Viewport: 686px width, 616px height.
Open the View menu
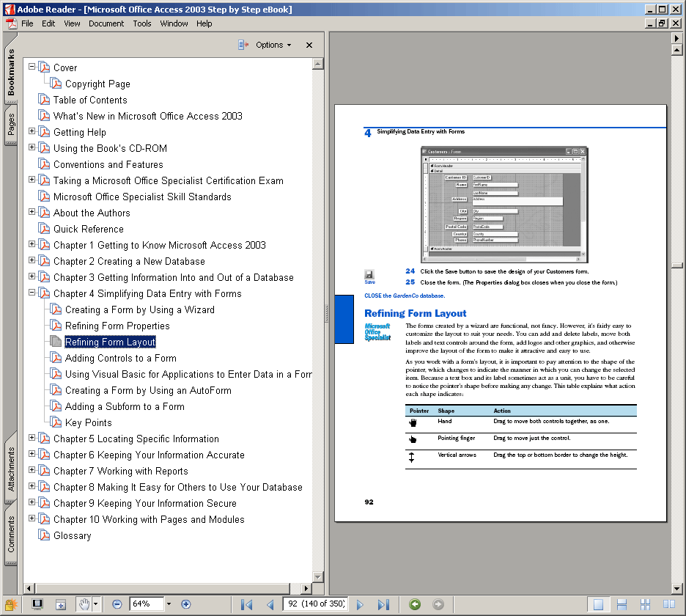[72, 23]
